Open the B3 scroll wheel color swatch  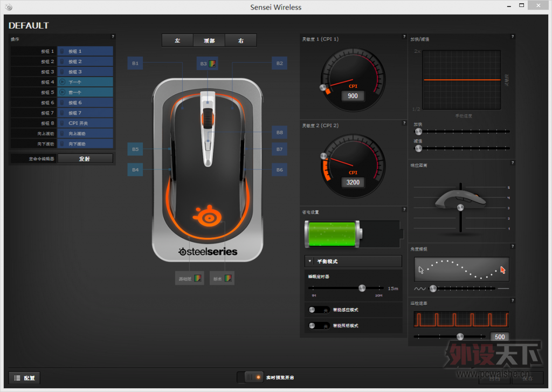coord(212,64)
